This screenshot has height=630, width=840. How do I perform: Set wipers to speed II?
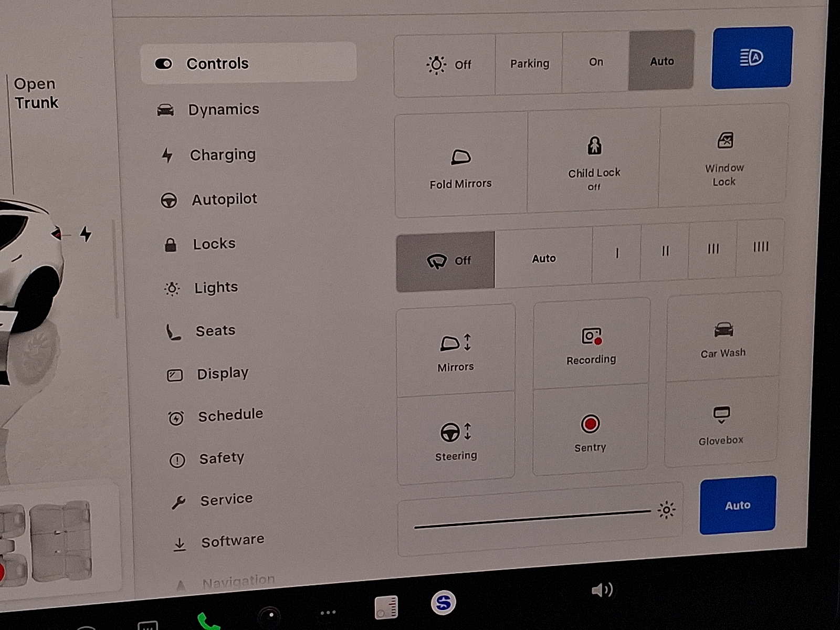(x=665, y=251)
